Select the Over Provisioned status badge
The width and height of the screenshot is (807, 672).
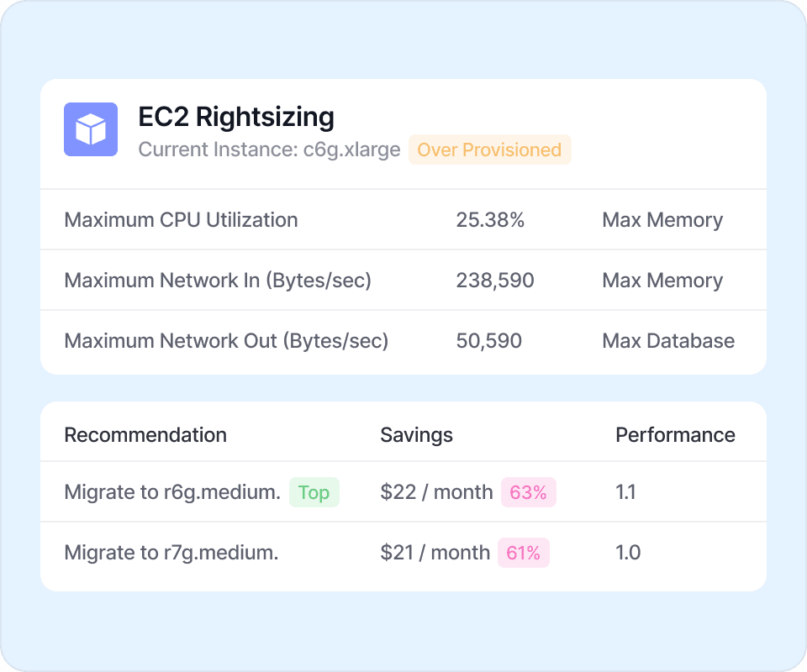coord(489,150)
